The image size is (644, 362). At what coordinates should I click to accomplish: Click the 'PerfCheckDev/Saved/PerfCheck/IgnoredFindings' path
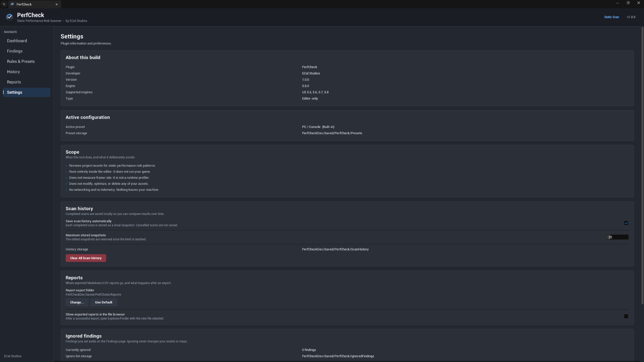(x=338, y=356)
